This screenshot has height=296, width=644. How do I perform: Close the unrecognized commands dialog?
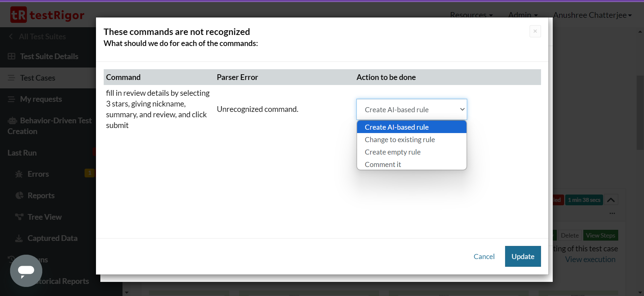[x=535, y=31]
